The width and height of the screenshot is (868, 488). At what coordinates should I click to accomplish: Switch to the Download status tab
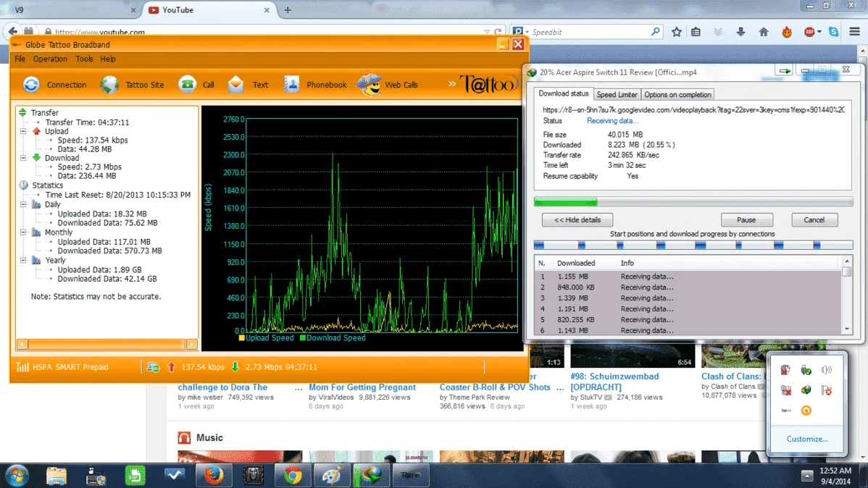click(x=564, y=94)
